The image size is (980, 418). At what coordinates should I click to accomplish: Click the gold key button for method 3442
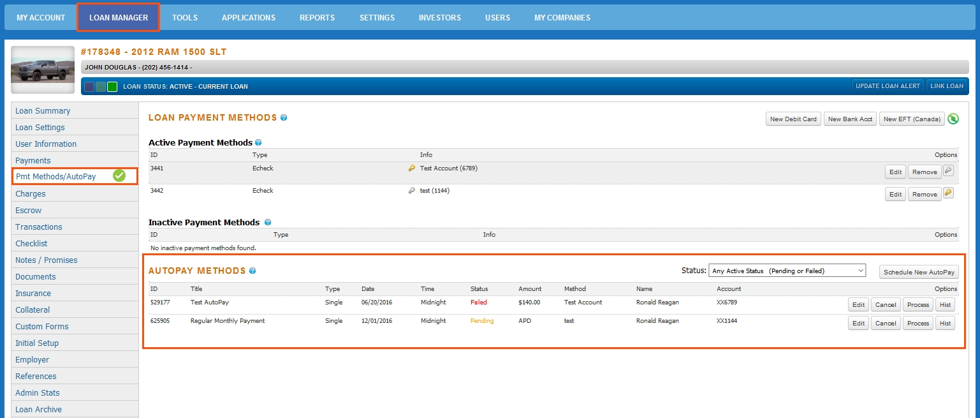tap(948, 193)
